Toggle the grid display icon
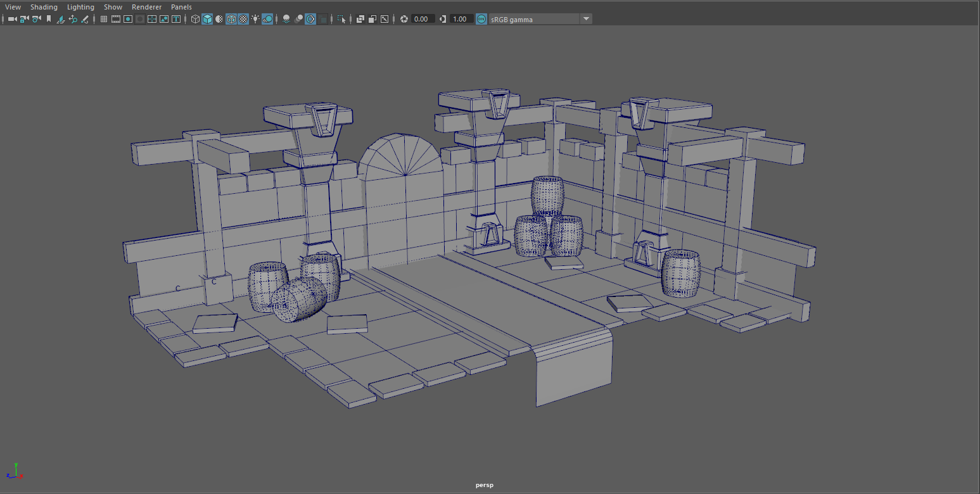This screenshot has width=980, height=494. pyautogui.click(x=103, y=19)
